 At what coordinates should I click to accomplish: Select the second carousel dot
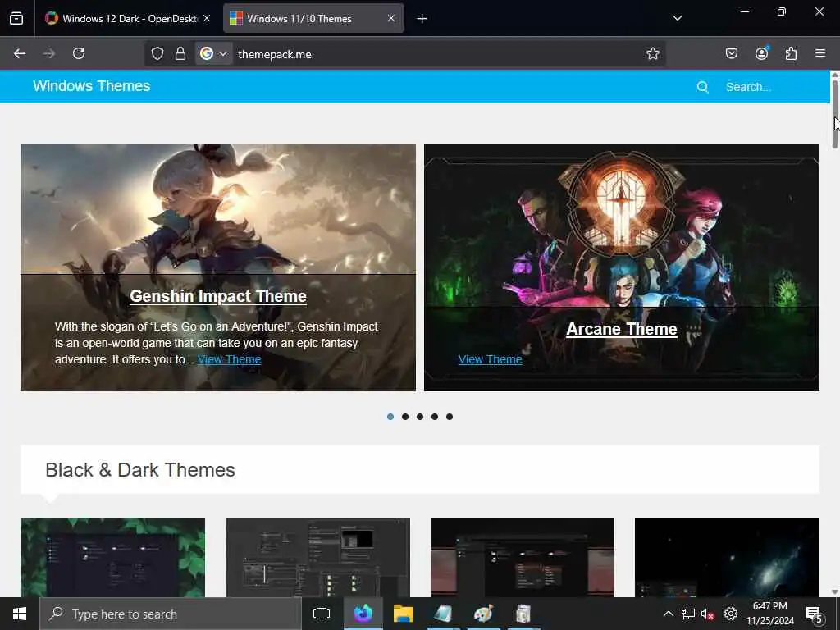pos(405,417)
